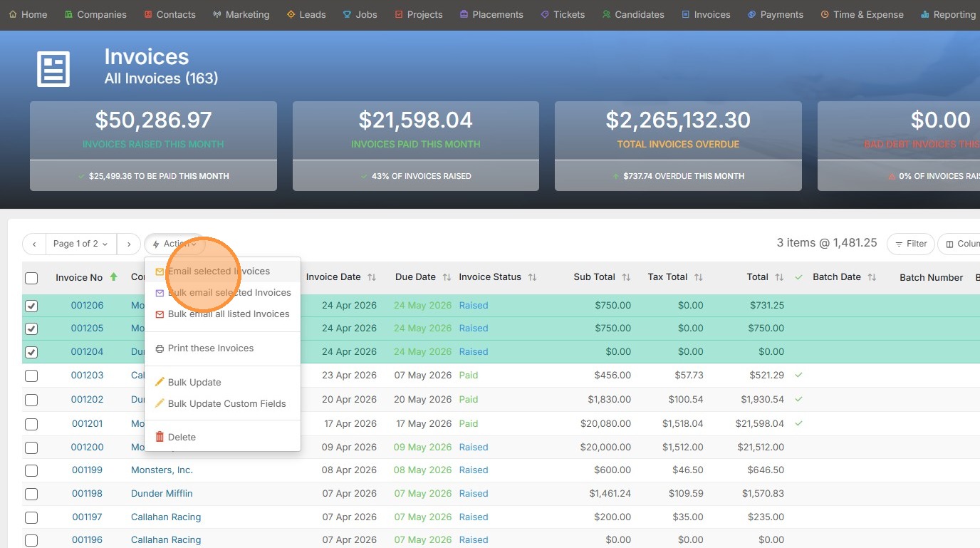Sort by the Invoice No column arrow

(113, 277)
